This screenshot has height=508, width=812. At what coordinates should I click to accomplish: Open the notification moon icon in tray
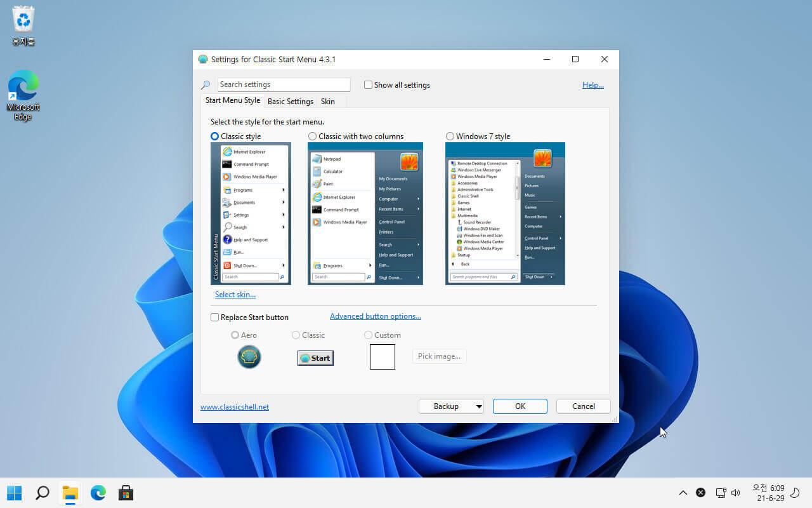[x=794, y=493]
